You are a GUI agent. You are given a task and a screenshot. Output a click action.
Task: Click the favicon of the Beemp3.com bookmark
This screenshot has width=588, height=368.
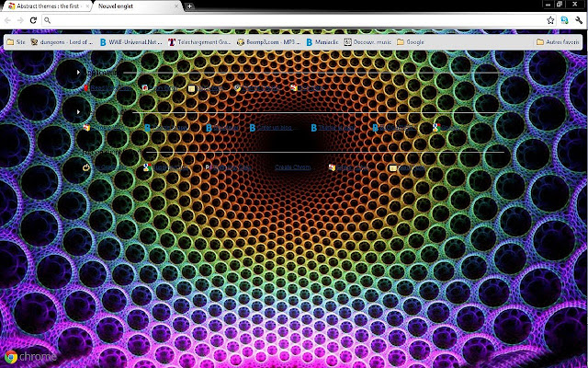tap(241, 42)
